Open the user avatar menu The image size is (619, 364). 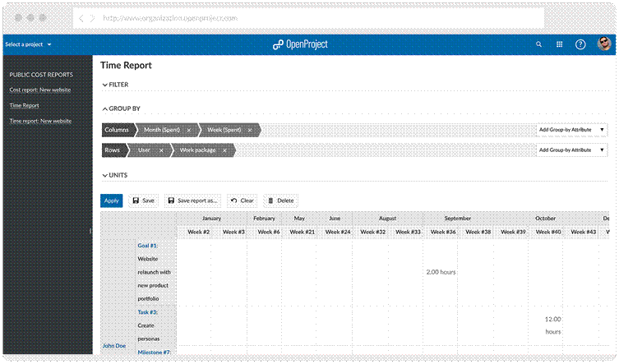(604, 44)
